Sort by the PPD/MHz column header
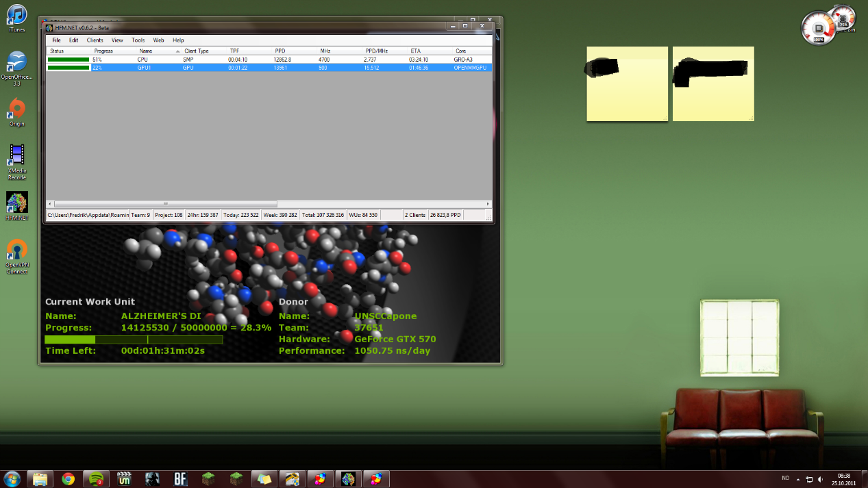The height and width of the screenshot is (488, 868). tap(377, 51)
